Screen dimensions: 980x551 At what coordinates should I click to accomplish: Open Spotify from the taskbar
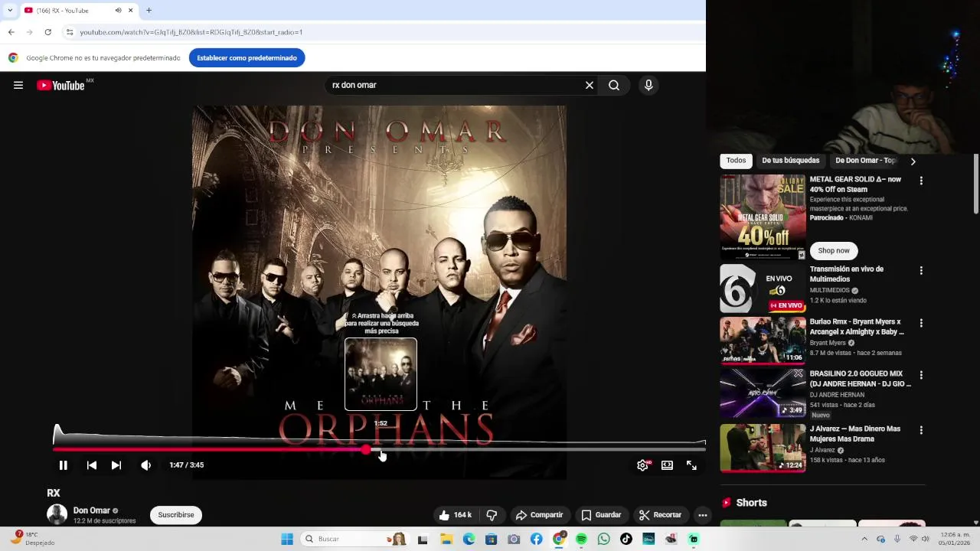pos(581,539)
